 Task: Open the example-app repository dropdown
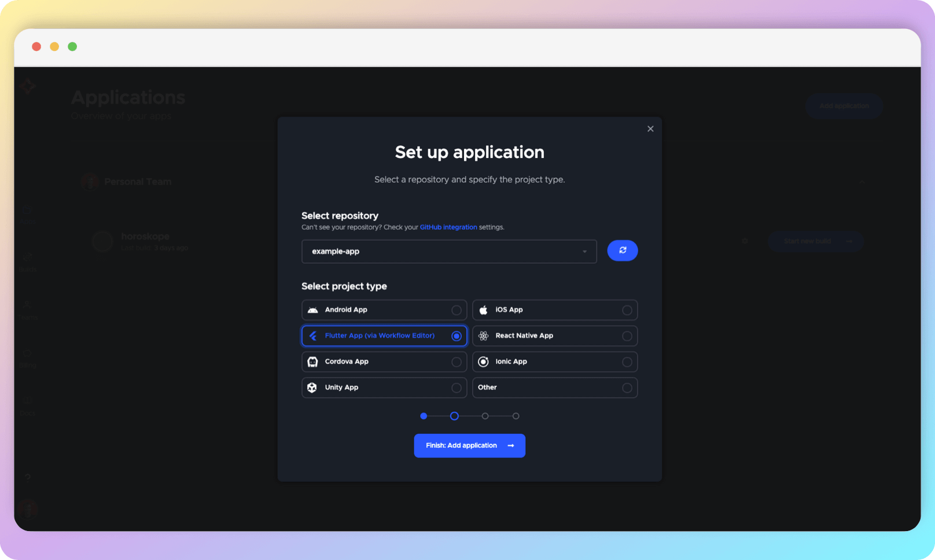449,251
